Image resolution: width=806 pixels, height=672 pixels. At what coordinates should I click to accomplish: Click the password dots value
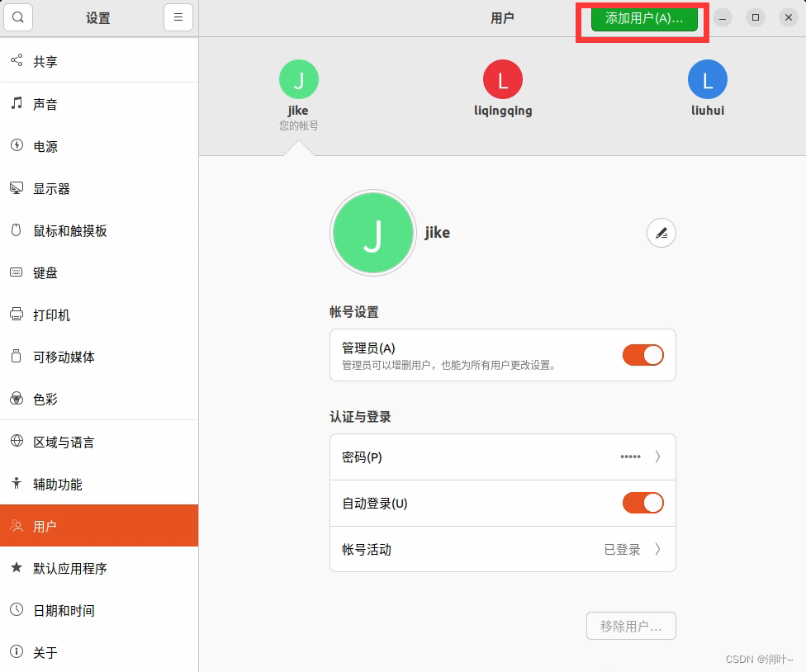[x=630, y=457]
